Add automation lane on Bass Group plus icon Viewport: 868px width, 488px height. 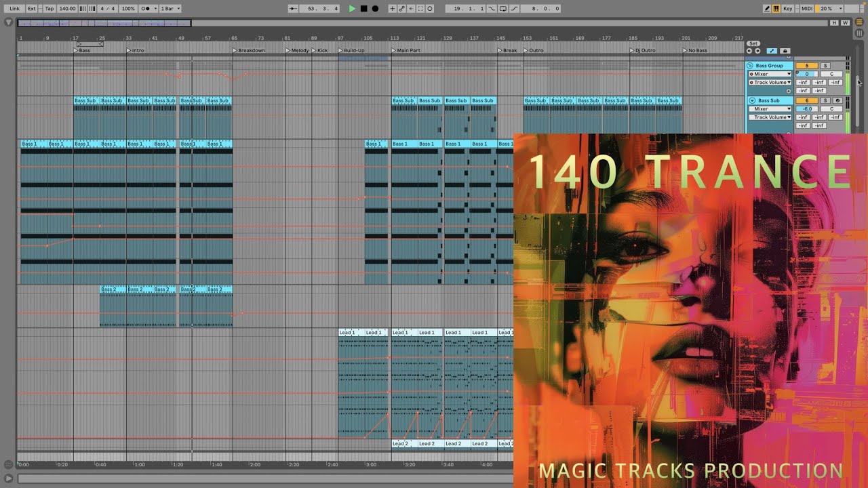coord(789,91)
